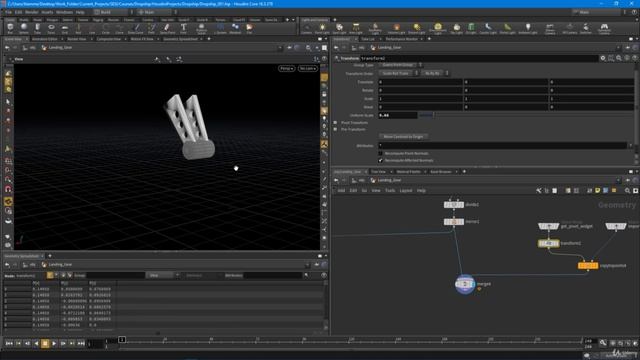Select the Metaball shelf tool

235,28
